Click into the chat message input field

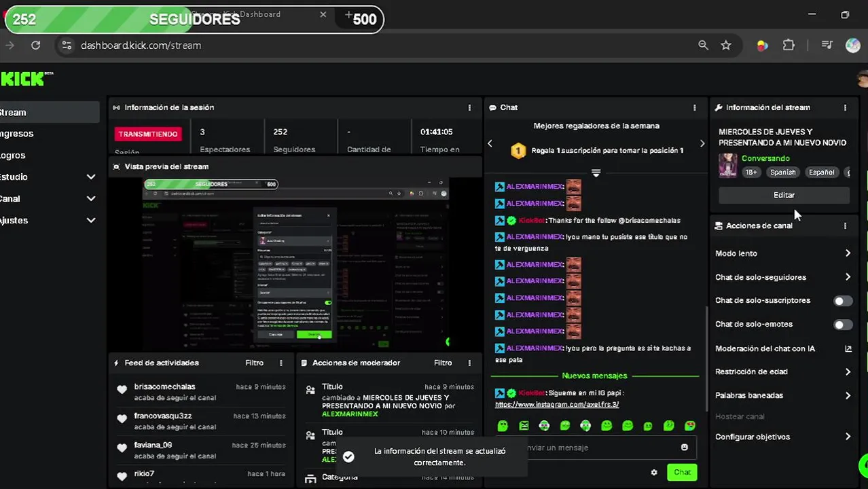tap(598, 448)
